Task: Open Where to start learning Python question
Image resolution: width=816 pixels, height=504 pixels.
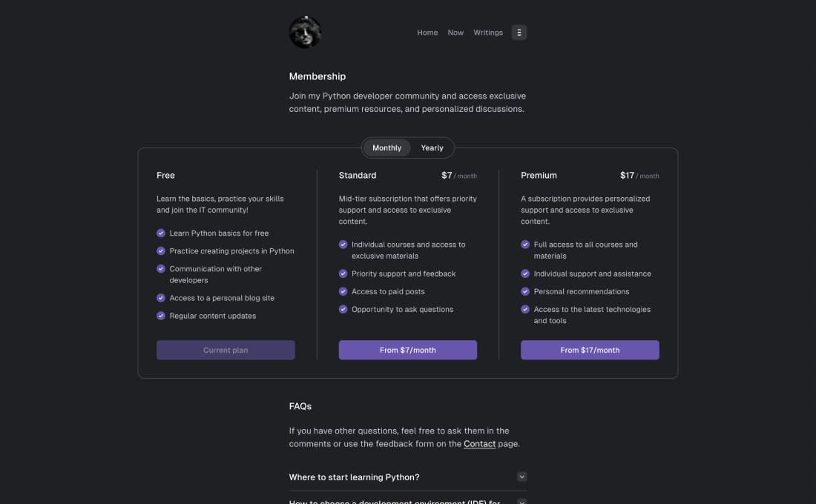Action: (355, 477)
